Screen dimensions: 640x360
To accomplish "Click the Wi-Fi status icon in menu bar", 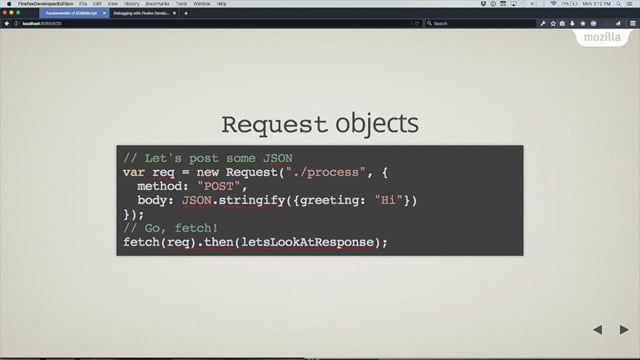I will 553,4.
